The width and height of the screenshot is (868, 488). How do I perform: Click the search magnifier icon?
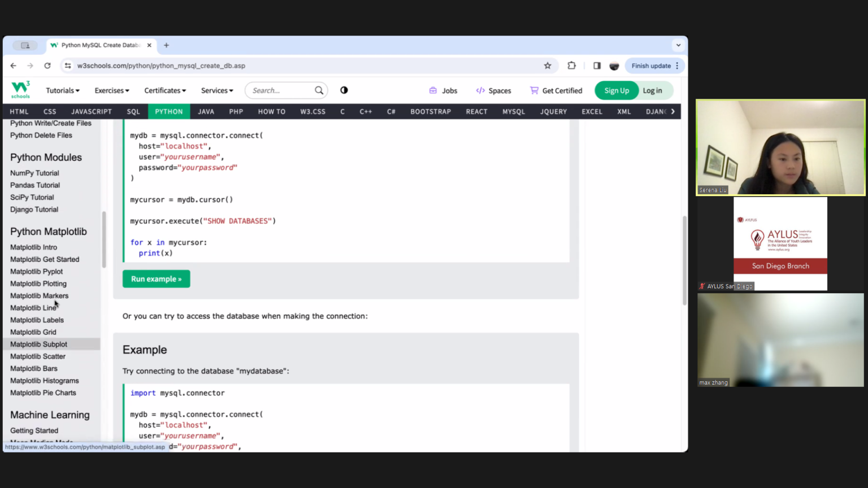(319, 90)
